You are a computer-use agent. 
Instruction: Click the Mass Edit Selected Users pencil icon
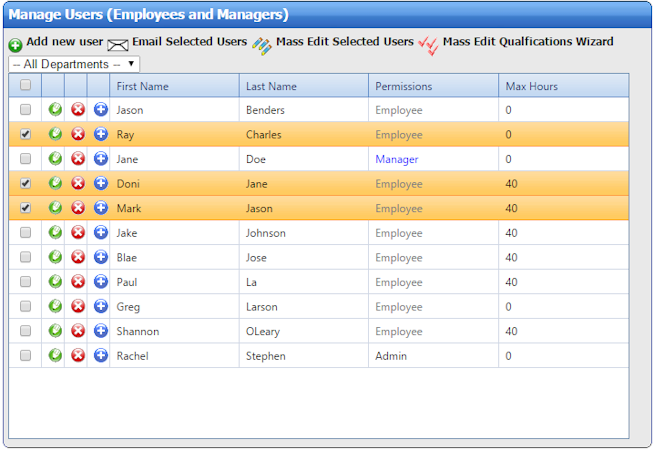coord(262,45)
